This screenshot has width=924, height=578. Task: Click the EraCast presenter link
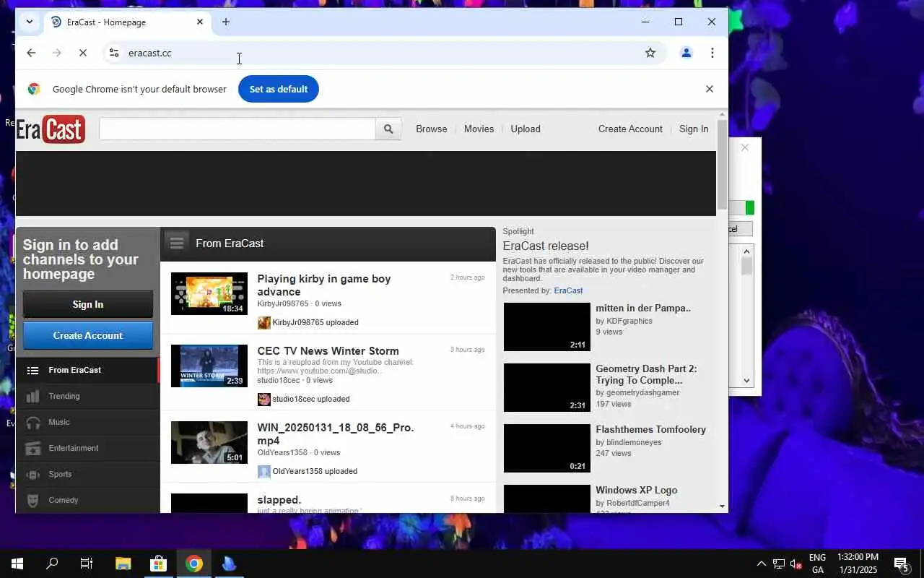[x=568, y=290]
